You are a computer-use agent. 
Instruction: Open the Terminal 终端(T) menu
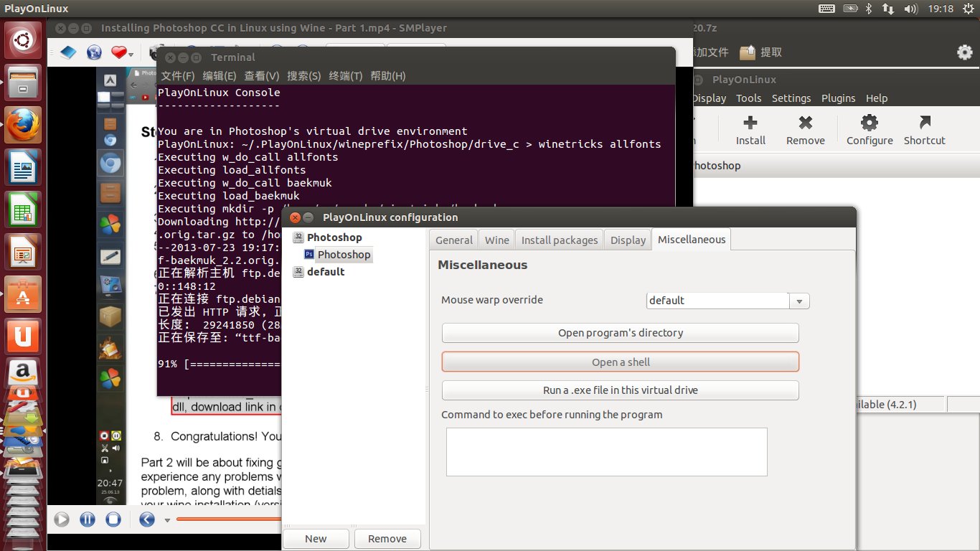click(x=346, y=75)
